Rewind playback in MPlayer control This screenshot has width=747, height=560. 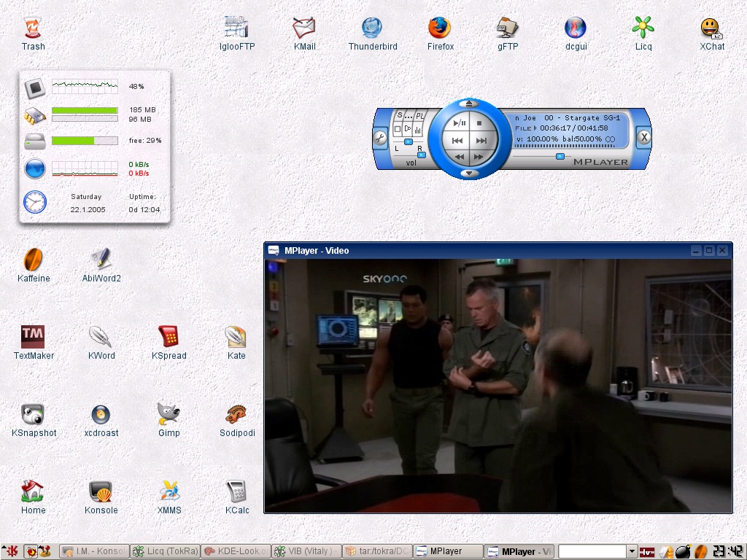coord(460,157)
